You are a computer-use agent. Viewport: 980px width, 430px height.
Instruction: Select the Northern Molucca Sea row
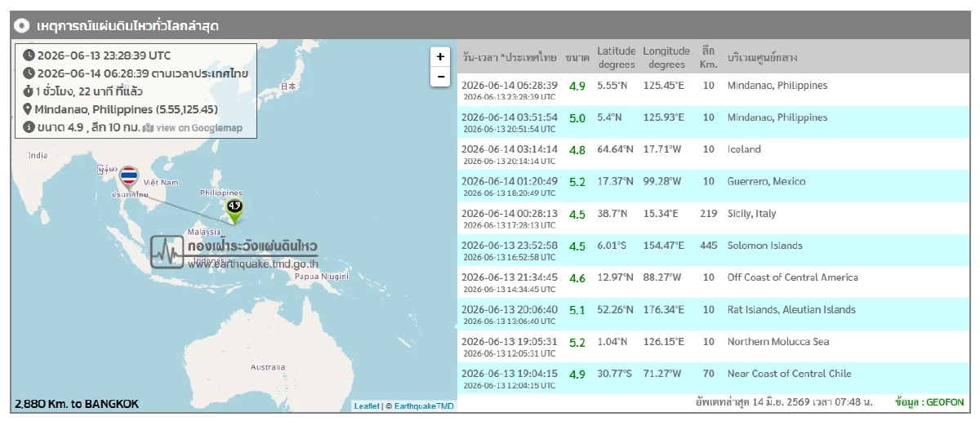(x=711, y=346)
